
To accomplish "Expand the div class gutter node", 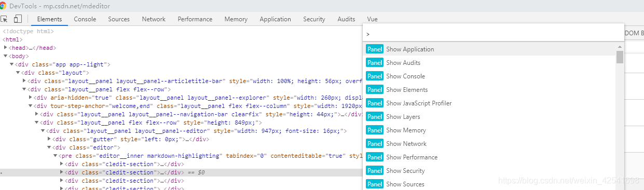I will [x=49, y=139].
